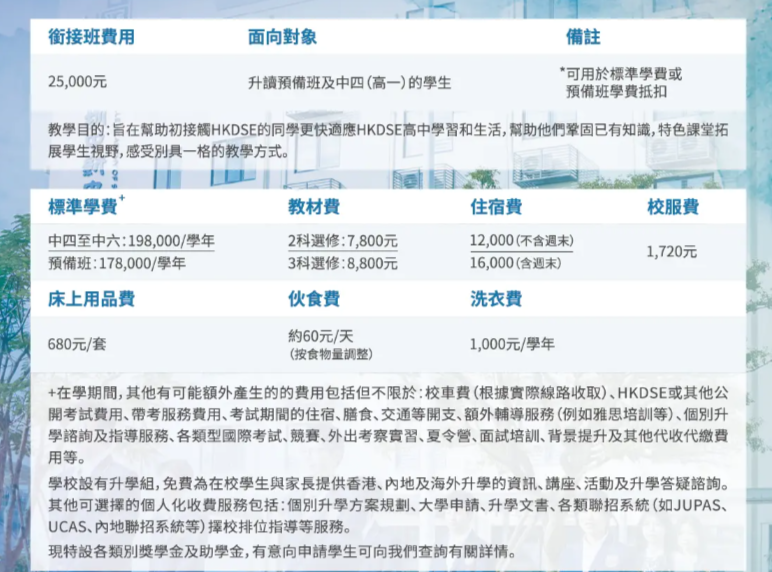Image resolution: width=772 pixels, height=572 pixels.
Task: Click the 預備班 178,000/學年 tuition line
Action: click(x=116, y=262)
